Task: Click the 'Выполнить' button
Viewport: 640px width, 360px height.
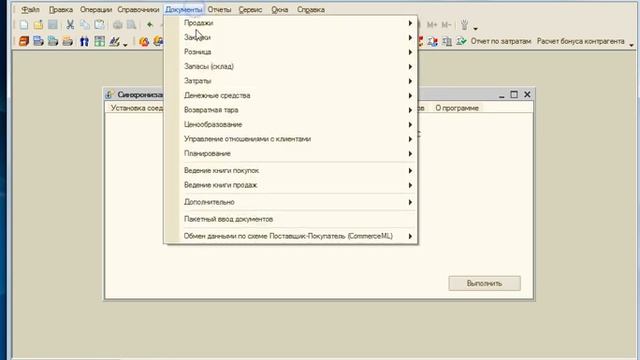Action: 484,283
